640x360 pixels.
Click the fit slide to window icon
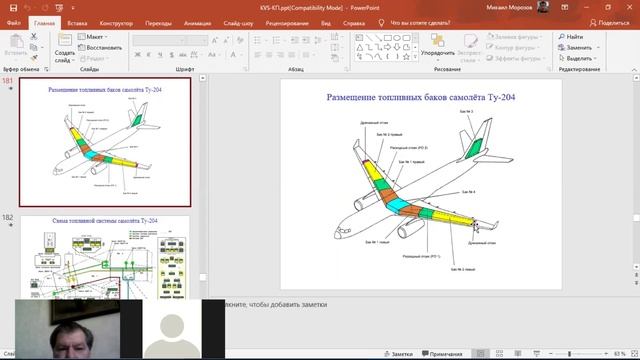tap(634, 353)
